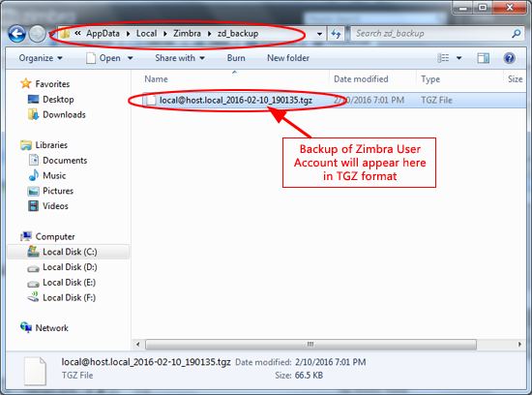
Task: Click the refresh icon beside address bar
Action: pos(336,34)
